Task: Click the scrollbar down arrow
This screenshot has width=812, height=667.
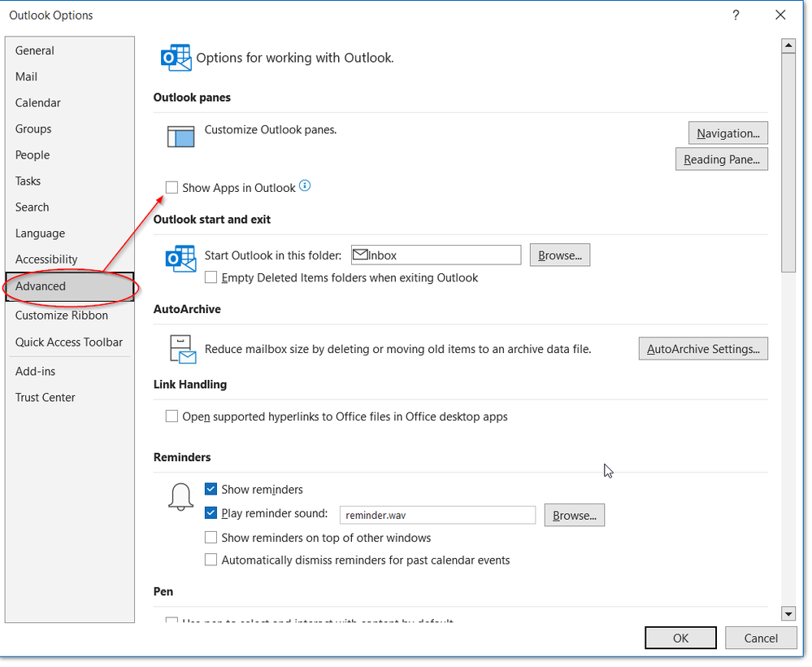Action: click(x=788, y=614)
